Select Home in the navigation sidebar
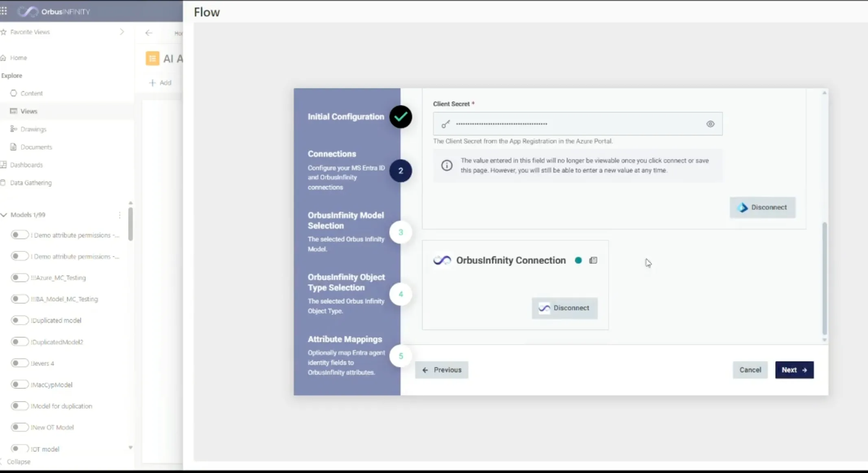 pyautogui.click(x=18, y=58)
